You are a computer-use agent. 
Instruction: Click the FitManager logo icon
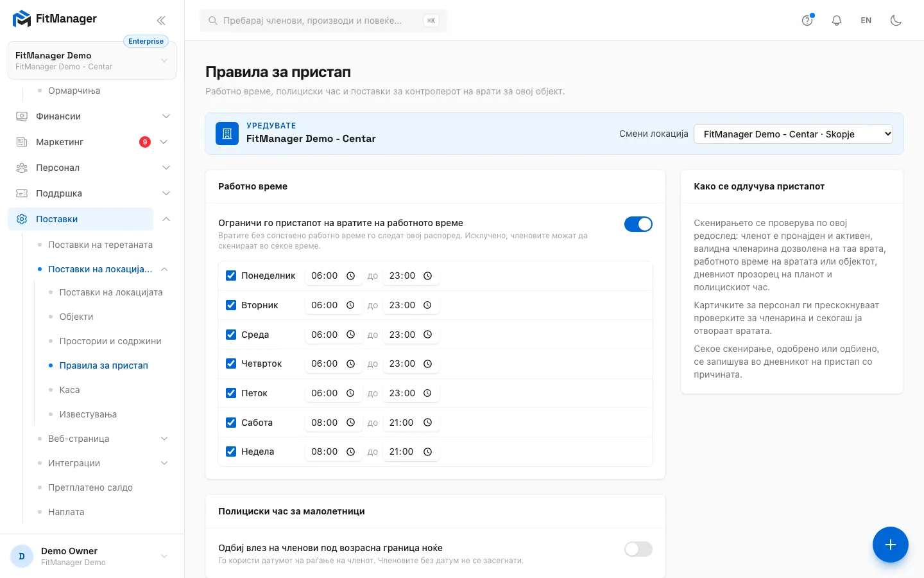(x=22, y=19)
